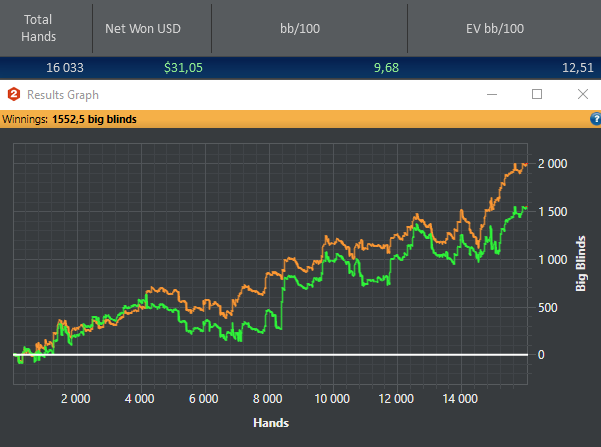Minimize the Results Graph window

point(492,94)
